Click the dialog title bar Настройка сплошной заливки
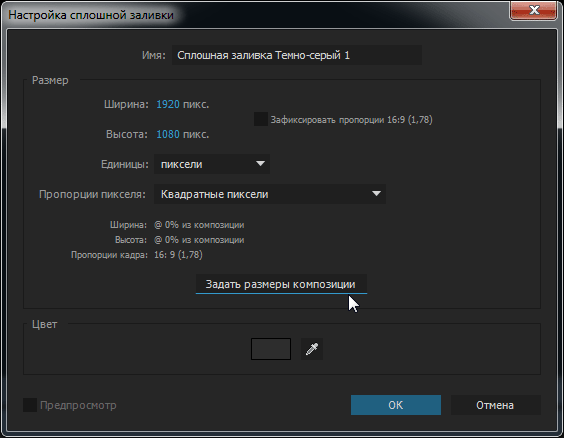Image resolution: width=564 pixels, height=438 pixels. tap(91, 15)
